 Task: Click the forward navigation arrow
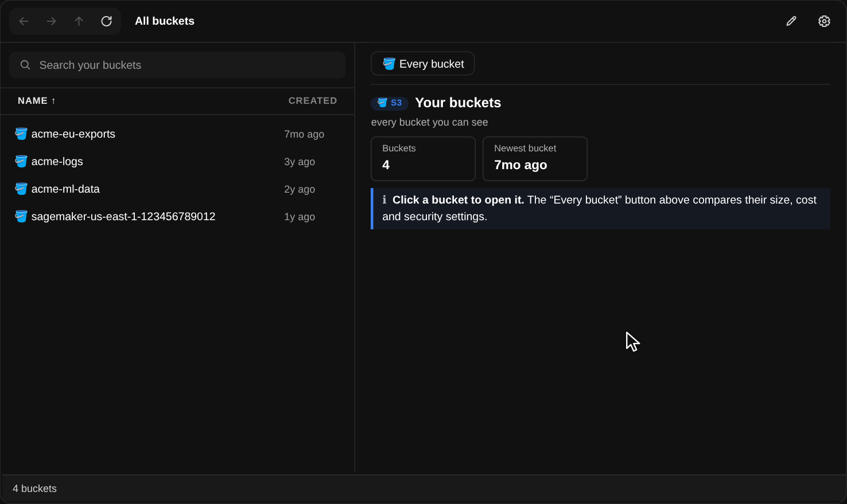point(51,21)
